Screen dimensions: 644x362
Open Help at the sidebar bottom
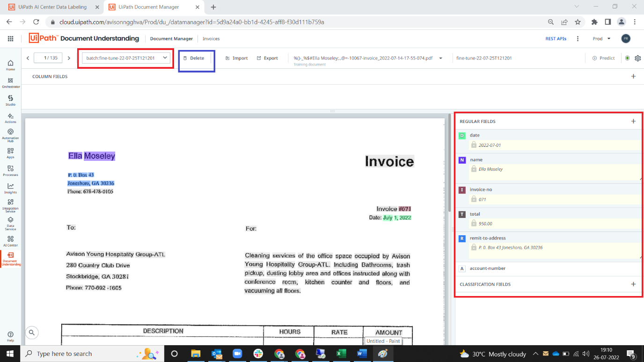point(10,337)
